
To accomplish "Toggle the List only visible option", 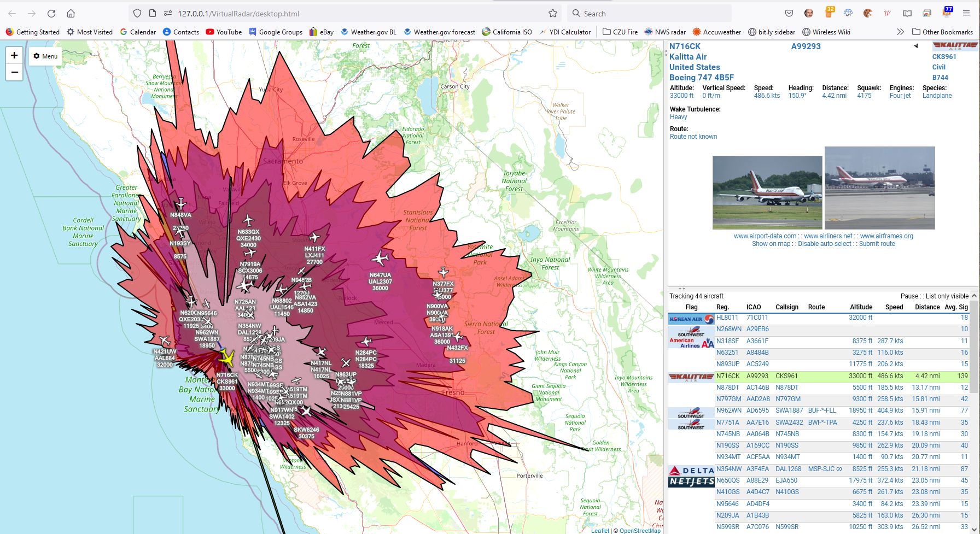I will 947,296.
